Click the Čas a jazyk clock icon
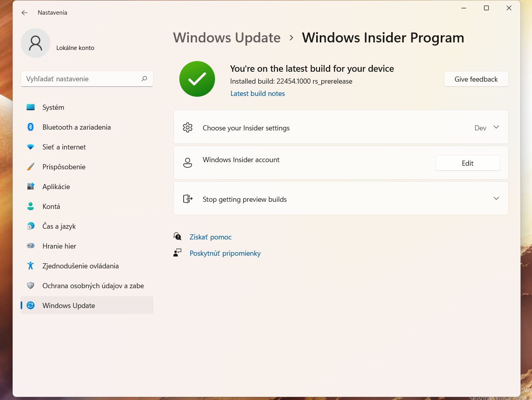Image resolution: width=532 pixels, height=400 pixels. (x=31, y=226)
